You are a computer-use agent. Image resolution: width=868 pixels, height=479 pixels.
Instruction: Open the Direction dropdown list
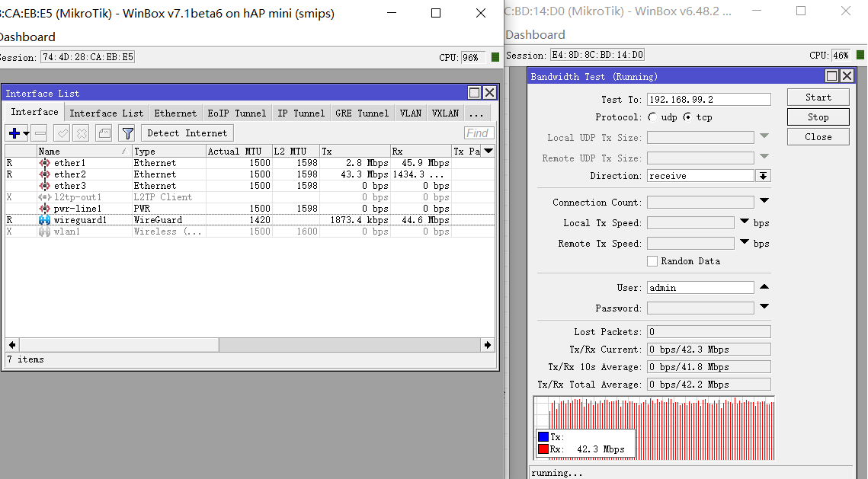763,176
